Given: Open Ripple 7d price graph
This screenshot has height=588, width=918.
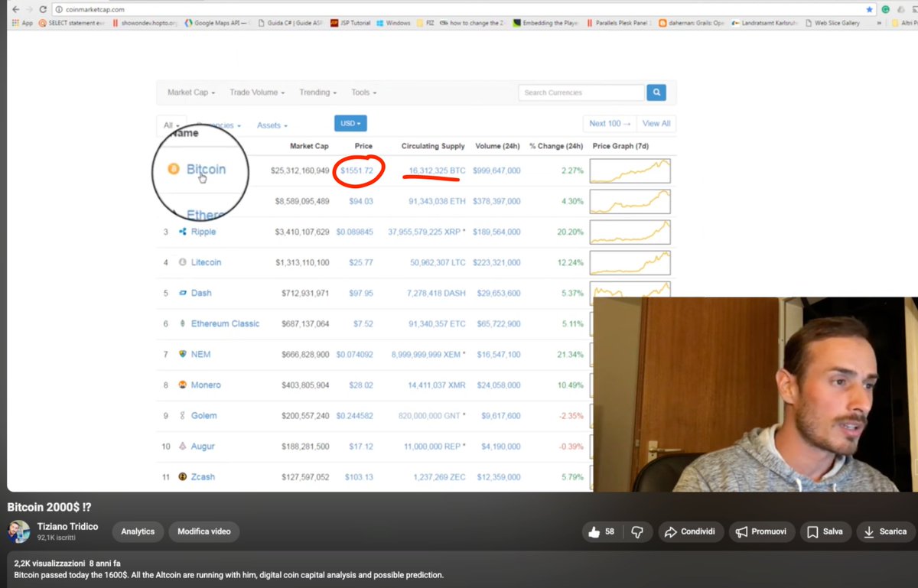Looking at the screenshot, I should point(630,232).
